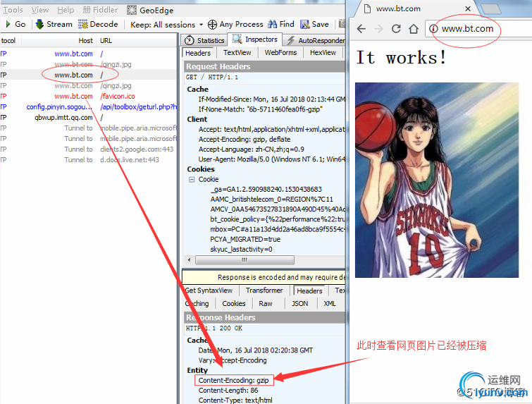Click the Stream arrow icon
The width and height of the screenshot is (532, 404).
pyautogui.click(x=39, y=24)
